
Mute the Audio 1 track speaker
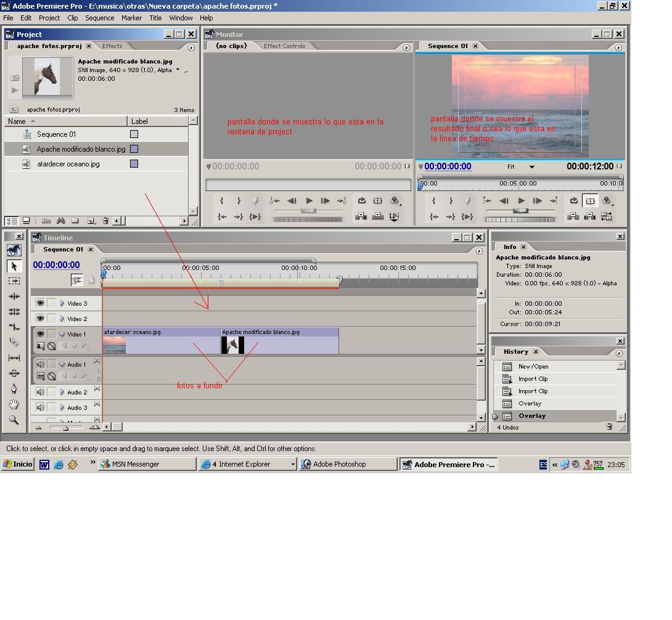click(40, 364)
